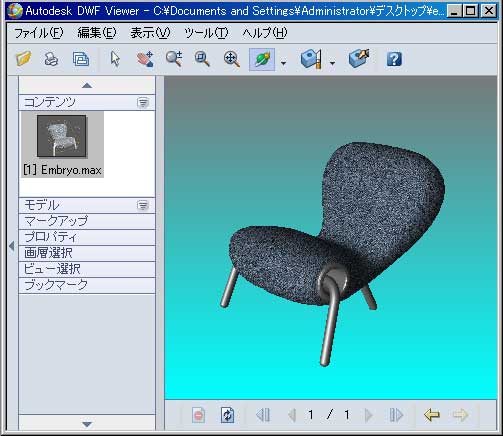Select the arrow pointer tool
Image resolution: width=503 pixels, height=436 pixels.
[x=115, y=59]
